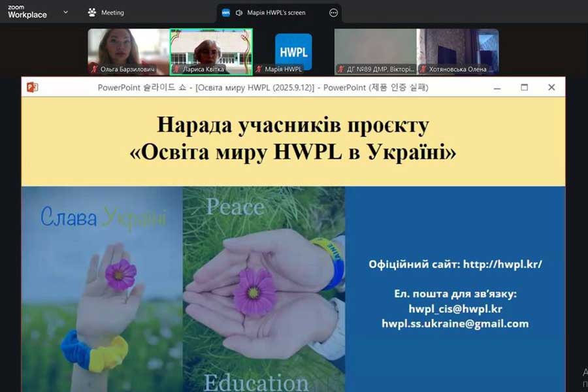Select ДГ №89 ДМР participant thumbnail

tap(376, 52)
